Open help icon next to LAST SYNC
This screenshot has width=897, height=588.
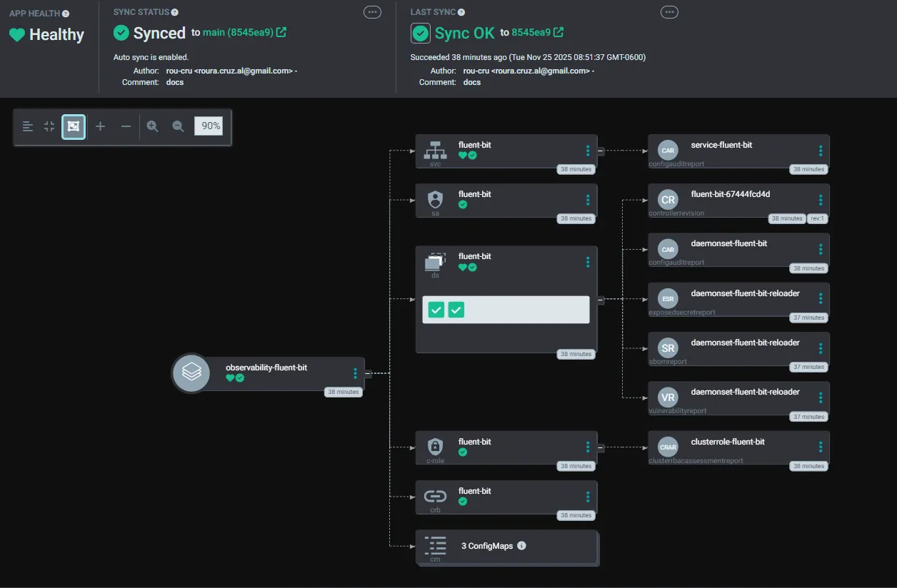point(461,12)
